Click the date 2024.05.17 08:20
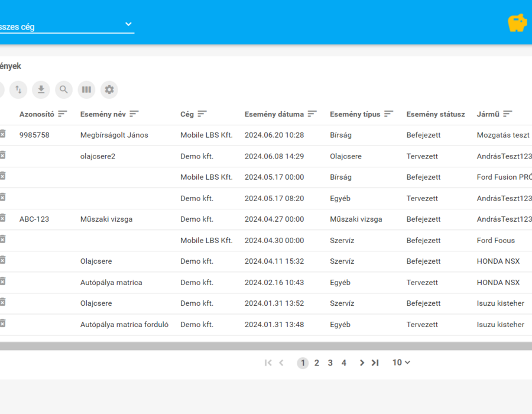This screenshot has width=532, height=414. click(x=274, y=199)
